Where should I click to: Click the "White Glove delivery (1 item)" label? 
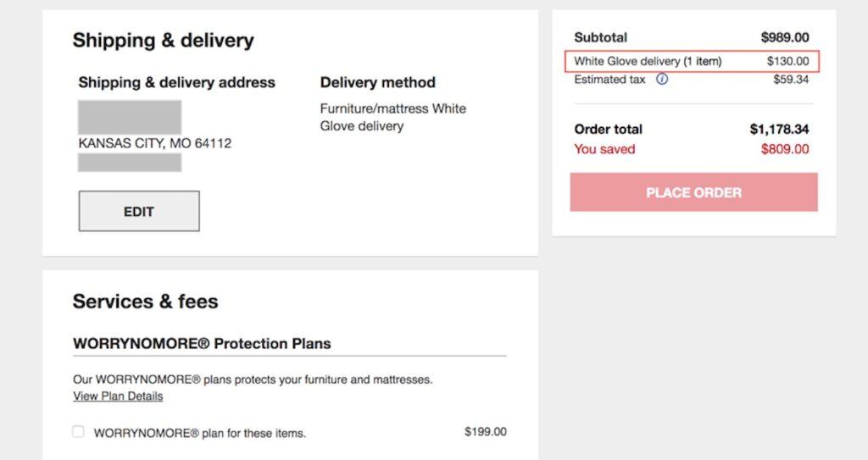pyautogui.click(x=648, y=61)
